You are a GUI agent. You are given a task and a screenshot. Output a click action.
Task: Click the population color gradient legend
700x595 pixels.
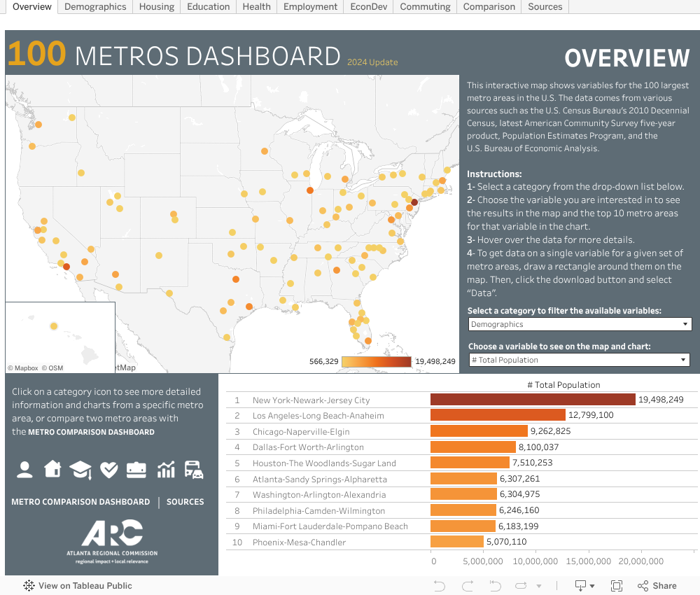point(377,362)
